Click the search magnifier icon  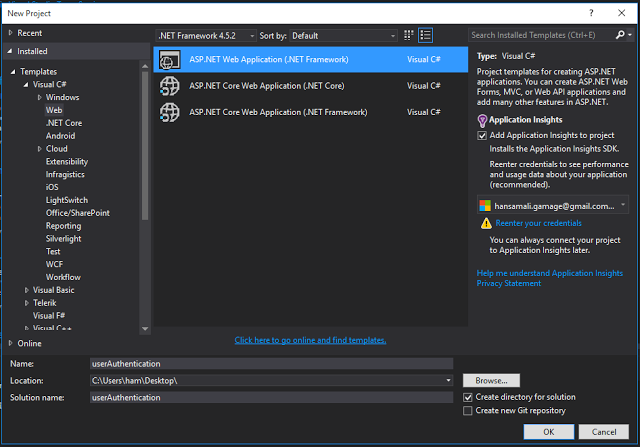pyautogui.click(x=620, y=35)
